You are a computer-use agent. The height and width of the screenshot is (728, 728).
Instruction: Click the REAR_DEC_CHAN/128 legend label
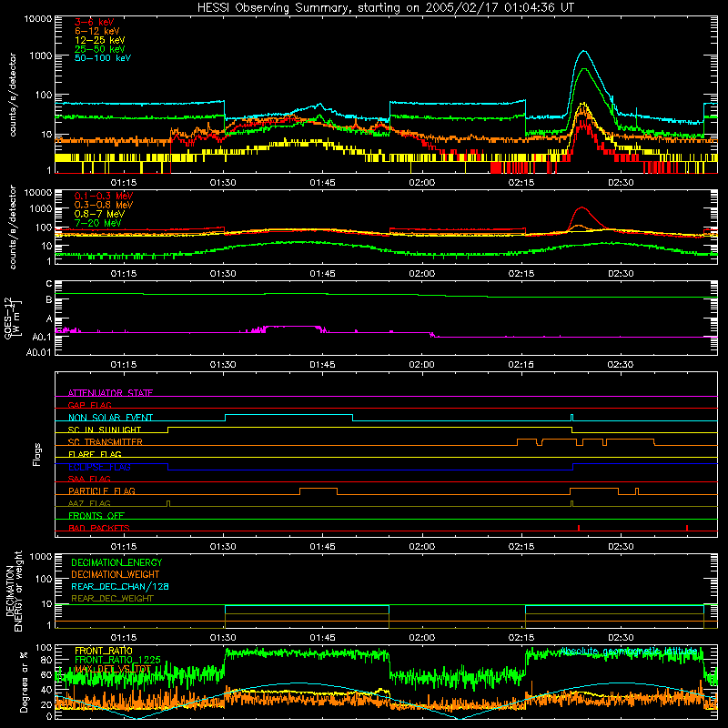120,586
